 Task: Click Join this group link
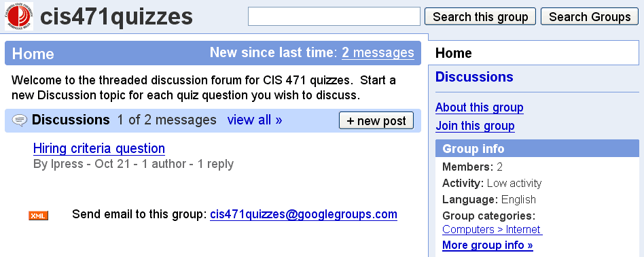point(475,125)
